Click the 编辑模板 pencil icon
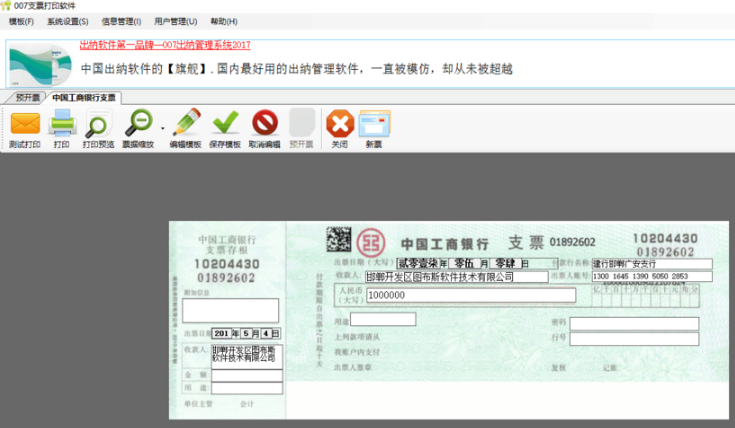This screenshot has width=735, height=428. pos(187,123)
